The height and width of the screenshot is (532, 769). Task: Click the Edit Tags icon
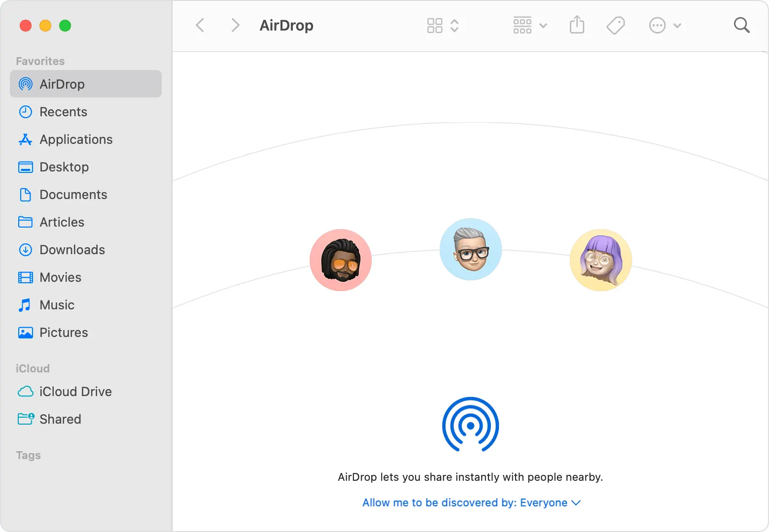(615, 26)
